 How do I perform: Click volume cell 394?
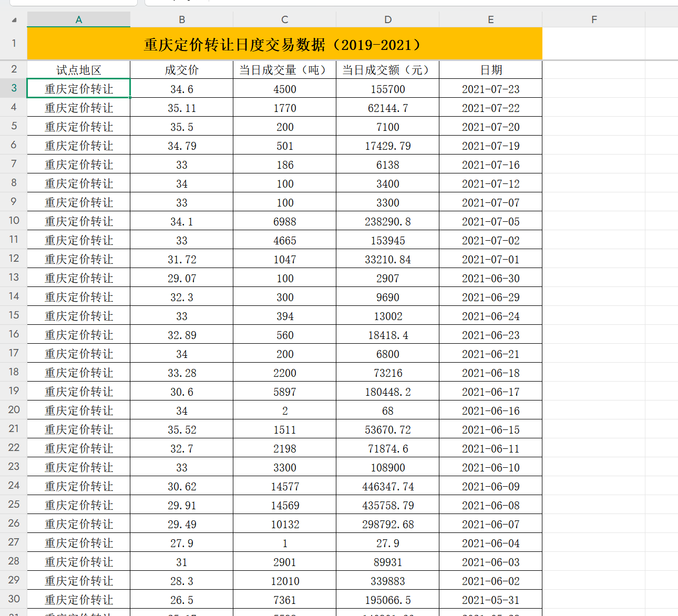[x=285, y=316]
